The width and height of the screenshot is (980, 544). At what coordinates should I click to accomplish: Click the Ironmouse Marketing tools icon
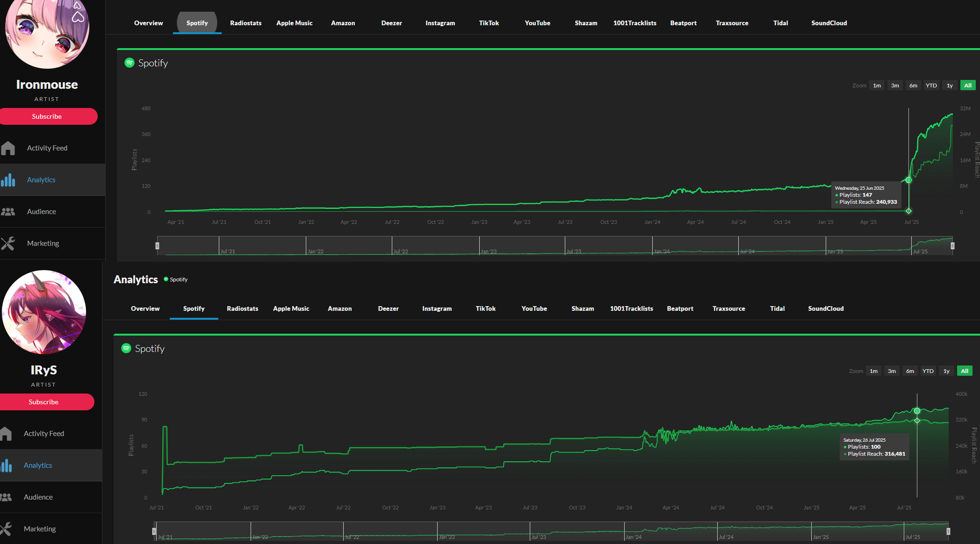8,243
